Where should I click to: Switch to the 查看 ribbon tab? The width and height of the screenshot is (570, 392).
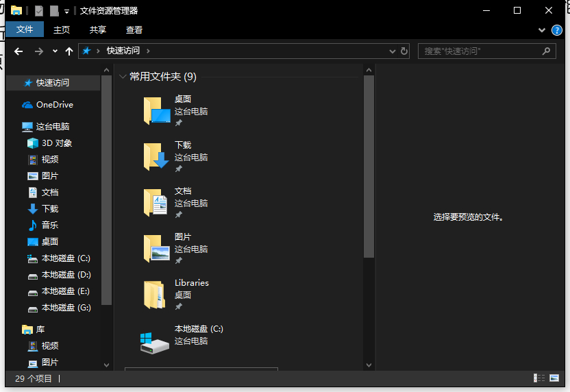pos(134,30)
